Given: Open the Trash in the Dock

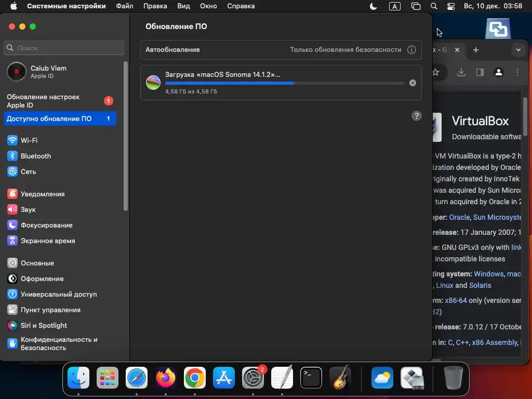Looking at the screenshot, I should click(x=454, y=378).
